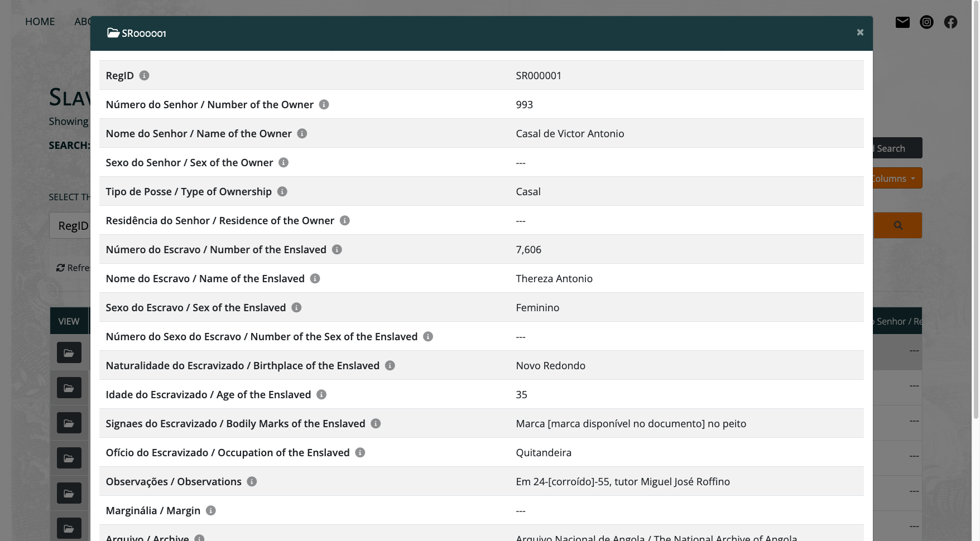
Task: Click info icon beside Birthplace of the Enslaved
Action: tap(390, 365)
